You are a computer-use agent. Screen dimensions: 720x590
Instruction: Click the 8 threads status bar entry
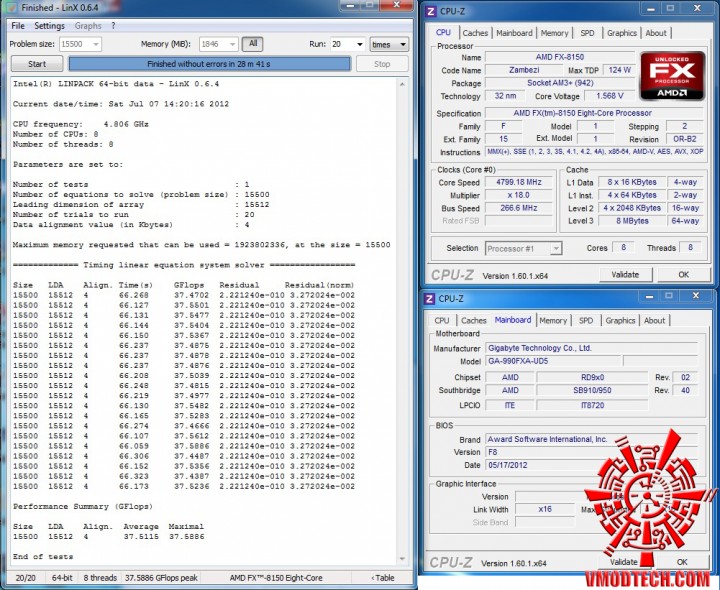[x=100, y=578]
